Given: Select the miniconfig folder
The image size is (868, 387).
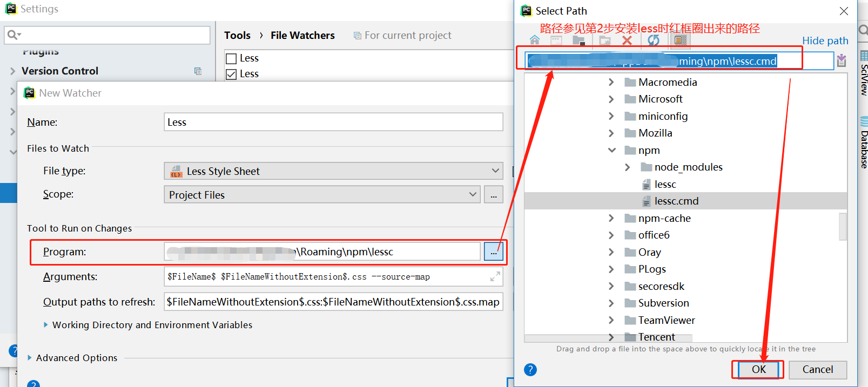Looking at the screenshot, I should point(663,116).
